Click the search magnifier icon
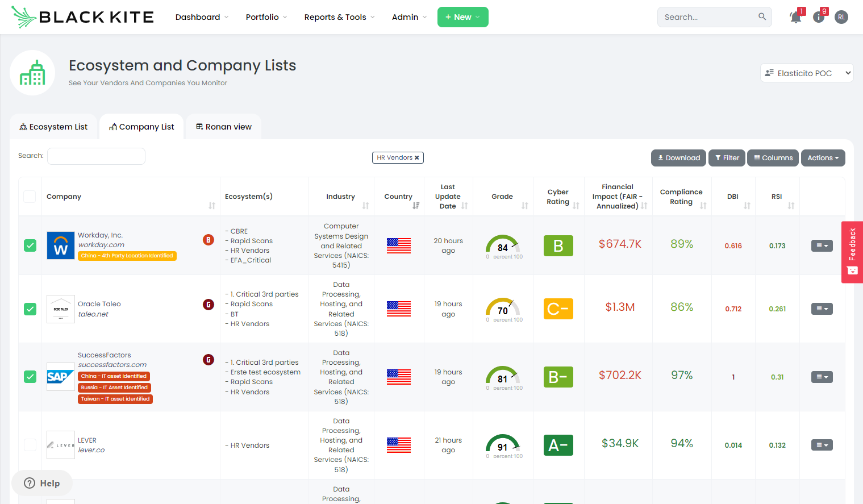 762,16
